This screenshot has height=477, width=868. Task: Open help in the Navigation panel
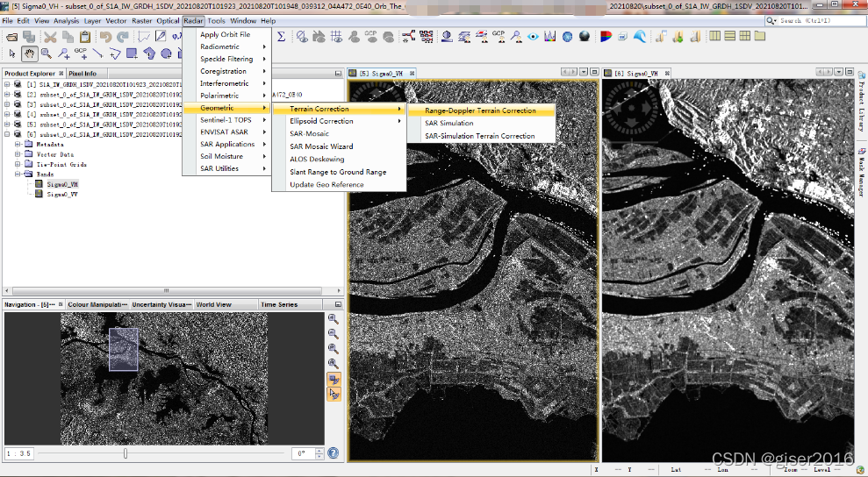[x=334, y=453]
